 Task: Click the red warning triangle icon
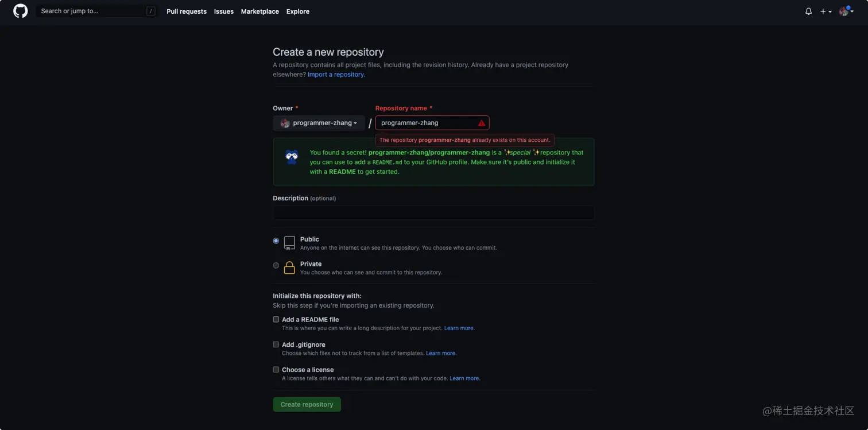click(x=481, y=123)
